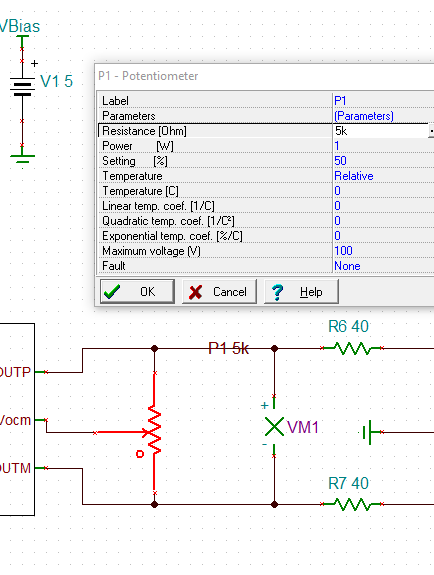
Task: Confirm potentiometer settings with OK
Action: click(137, 292)
